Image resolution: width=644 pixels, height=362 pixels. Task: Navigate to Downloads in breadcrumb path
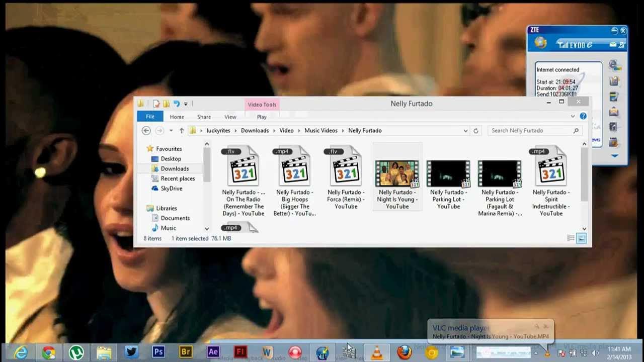click(255, 131)
